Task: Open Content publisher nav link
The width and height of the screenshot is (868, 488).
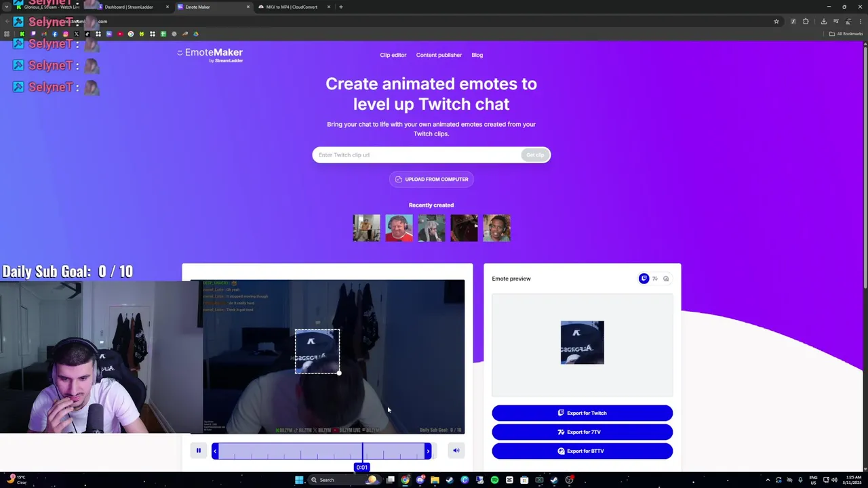Action: click(x=439, y=55)
